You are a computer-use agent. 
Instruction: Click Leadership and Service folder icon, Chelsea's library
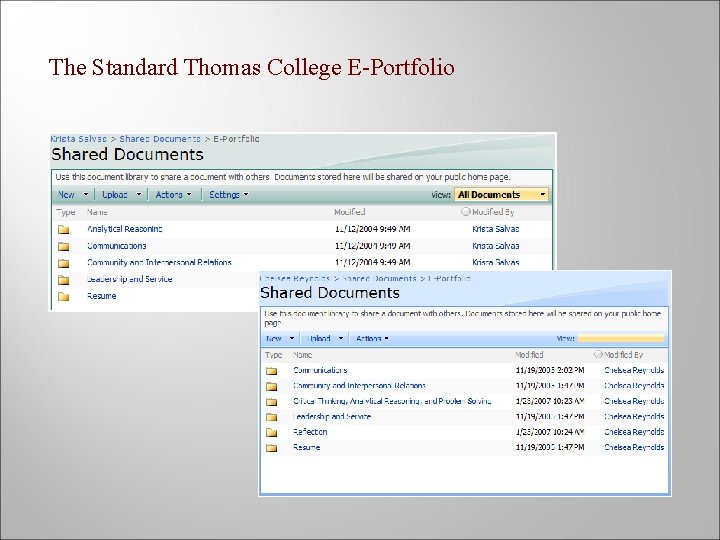271,417
